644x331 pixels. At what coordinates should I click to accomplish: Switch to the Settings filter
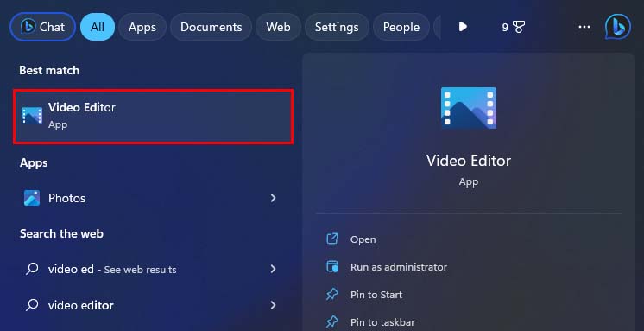[x=337, y=27]
